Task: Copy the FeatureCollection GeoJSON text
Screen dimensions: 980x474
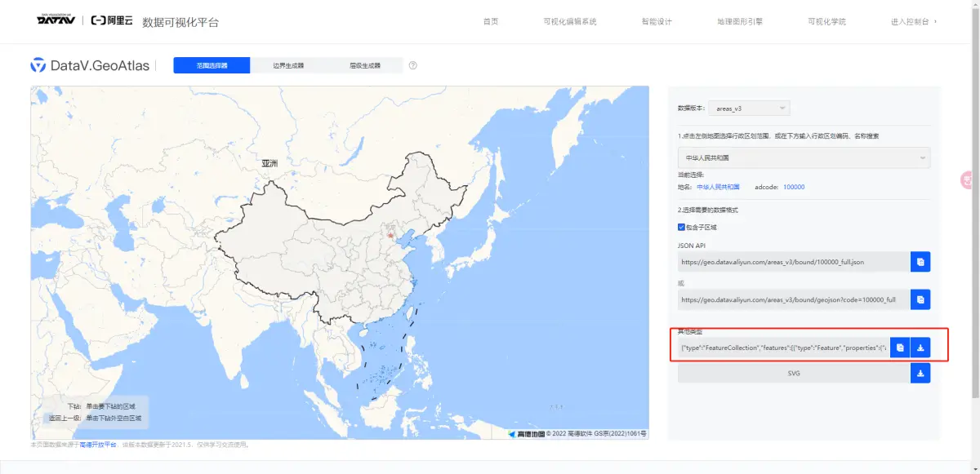Action: (899, 348)
